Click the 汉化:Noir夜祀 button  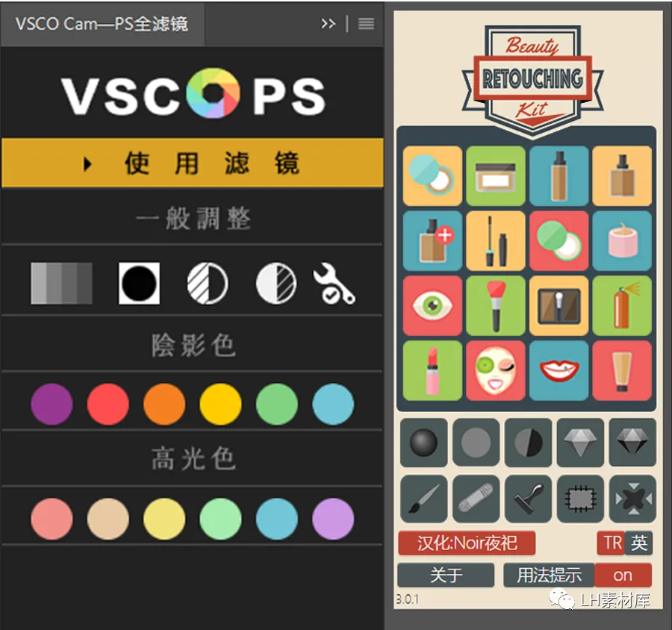click(467, 543)
